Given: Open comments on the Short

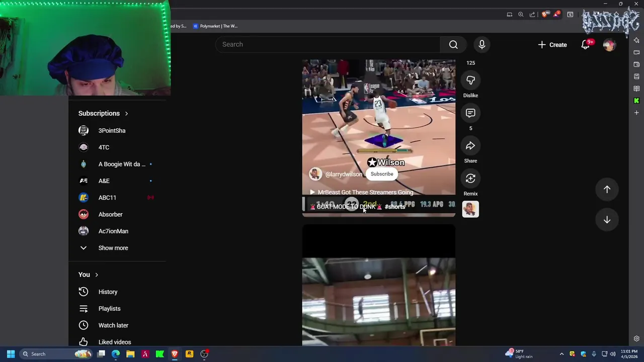Looking at the screenshot, I should [x=470, y=113].
